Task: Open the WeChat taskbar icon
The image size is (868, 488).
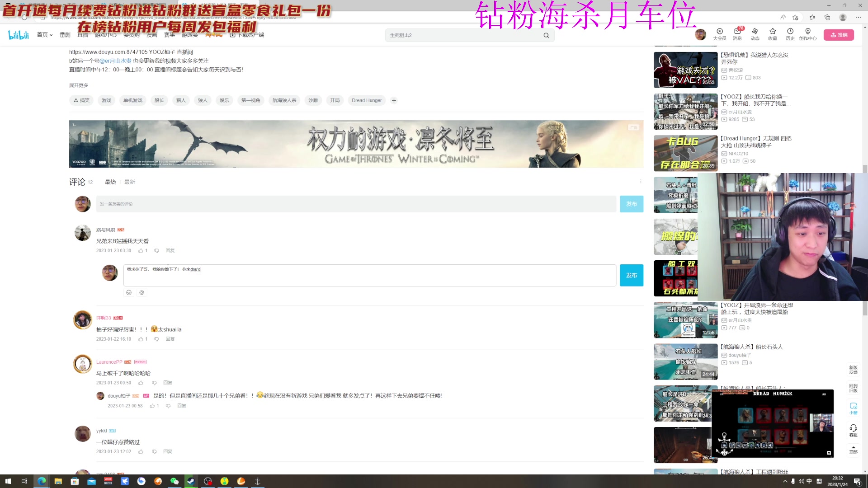Action: click(175, 481)
